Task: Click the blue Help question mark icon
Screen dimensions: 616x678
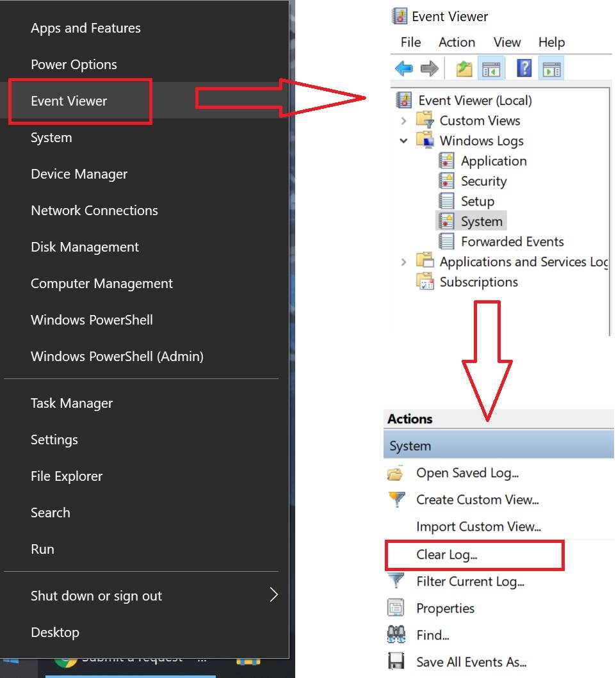Action: point(524,69)
